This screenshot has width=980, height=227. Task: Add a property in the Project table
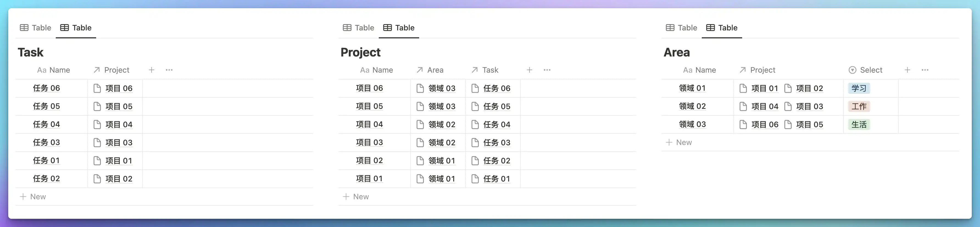click(529, 70)
